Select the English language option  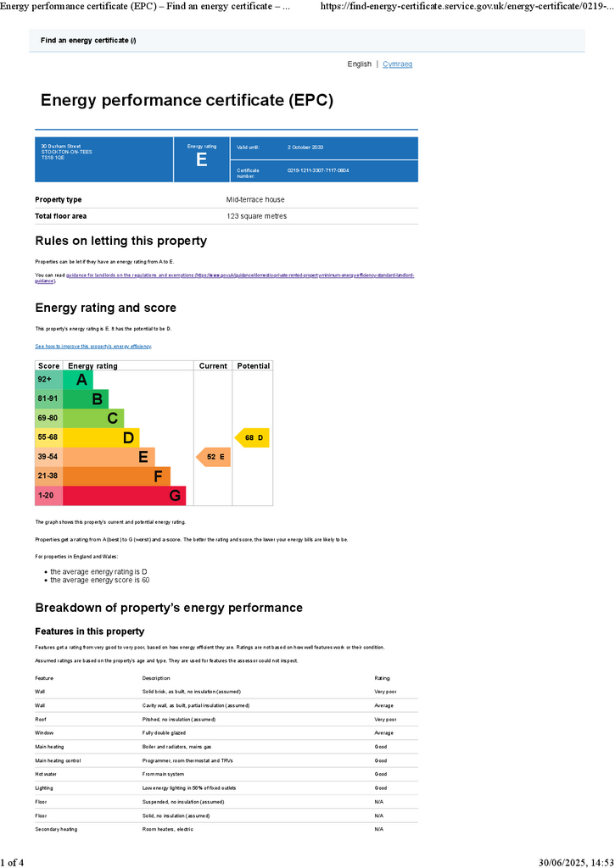(x=359, y=64)
